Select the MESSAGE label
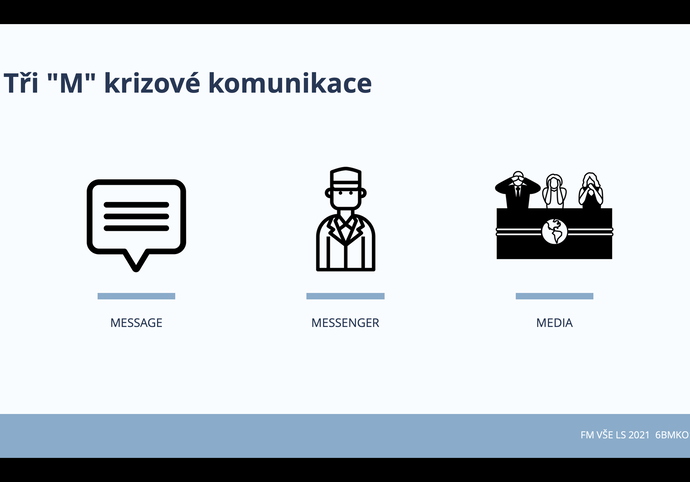The image size is (690, 482). click(136, 323)
